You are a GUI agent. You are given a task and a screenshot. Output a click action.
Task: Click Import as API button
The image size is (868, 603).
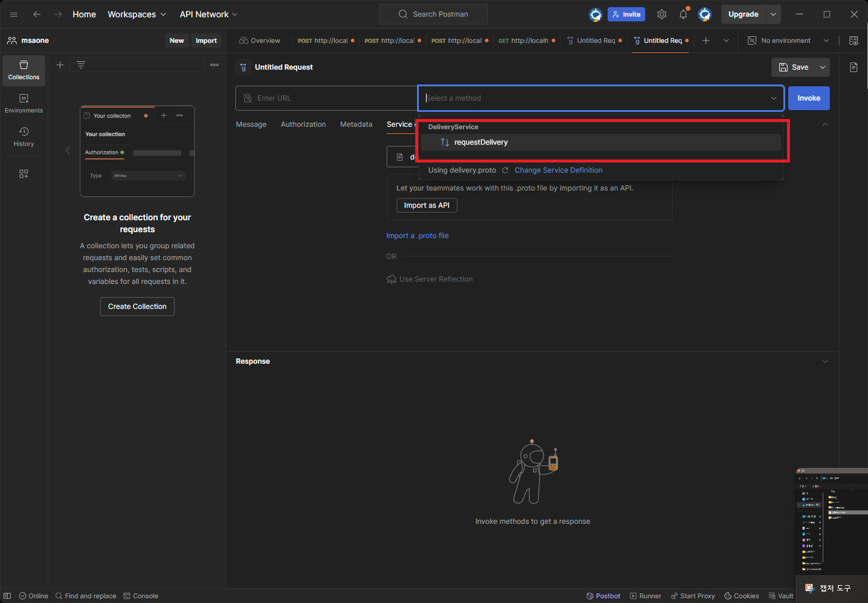[x=427, y=205]
